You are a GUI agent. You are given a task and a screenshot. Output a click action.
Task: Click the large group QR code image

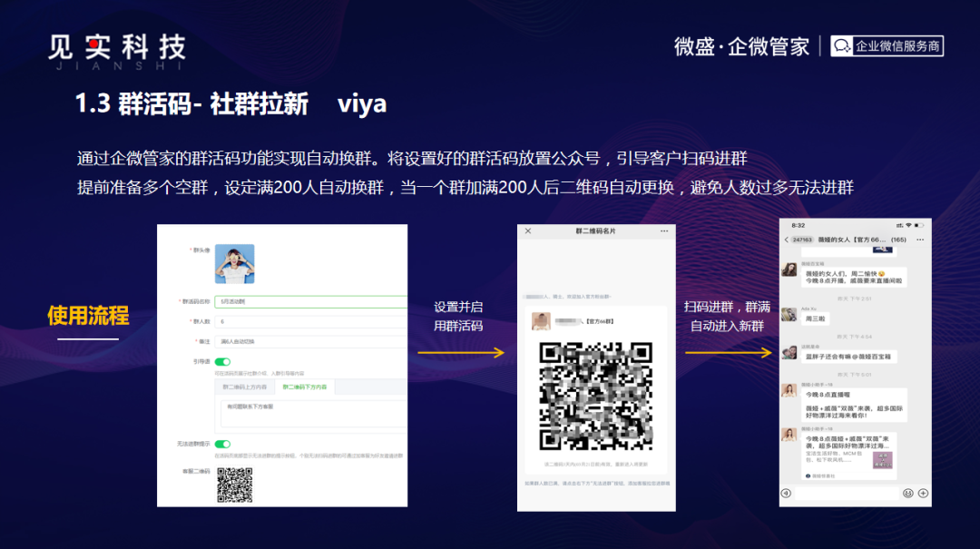[x=595, y=396]
